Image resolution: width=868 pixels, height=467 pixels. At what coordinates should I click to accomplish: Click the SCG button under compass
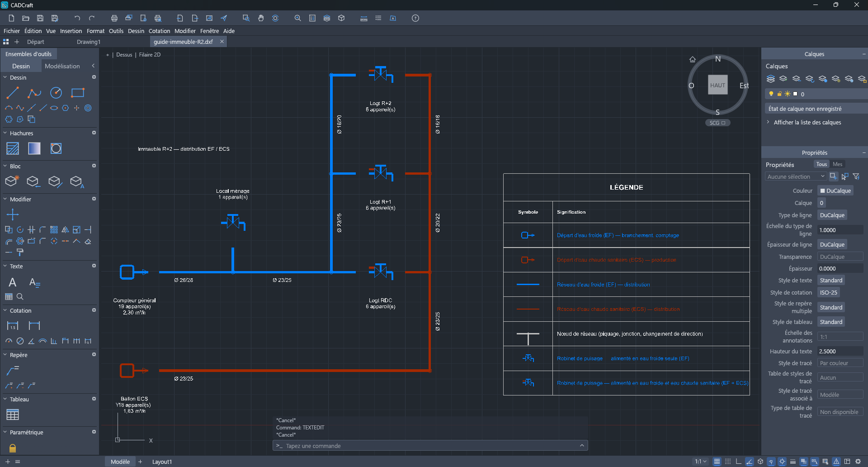pos(717,123)
